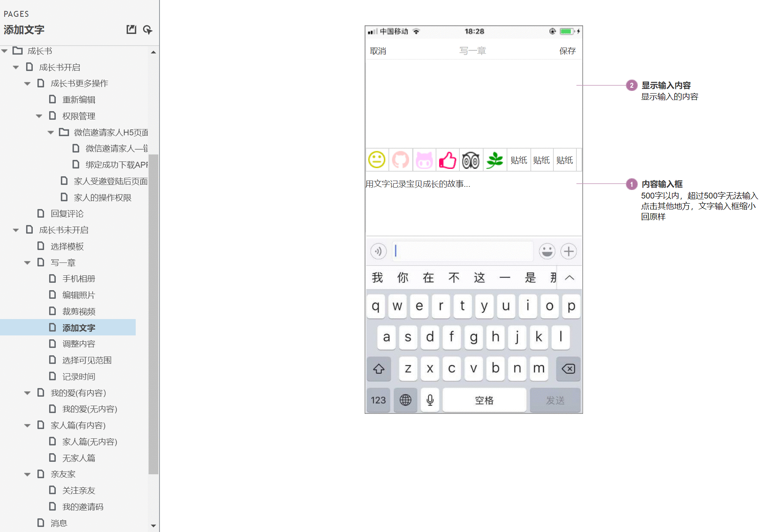This screenshot has width=780, height=532.
Task: Tap the microphone dictation key
Action: click(x=430, y=400)
